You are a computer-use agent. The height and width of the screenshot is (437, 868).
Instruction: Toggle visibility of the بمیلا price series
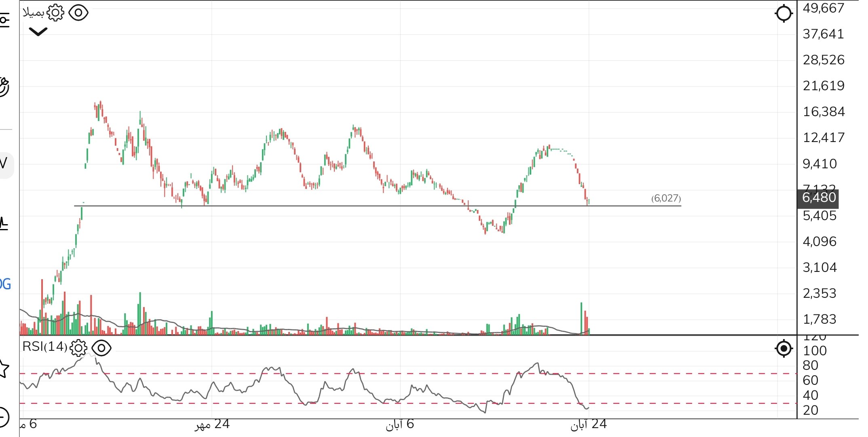pos(78,13)
